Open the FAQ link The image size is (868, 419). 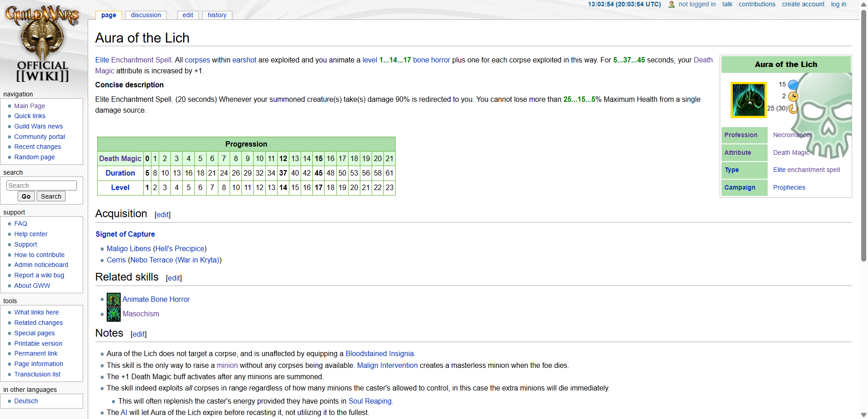(x=20, y=224)
